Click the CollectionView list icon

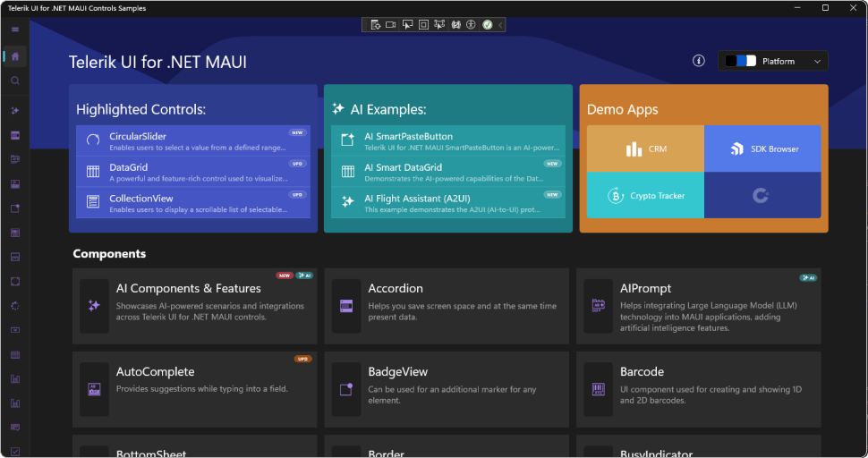[x=93, y=202]
